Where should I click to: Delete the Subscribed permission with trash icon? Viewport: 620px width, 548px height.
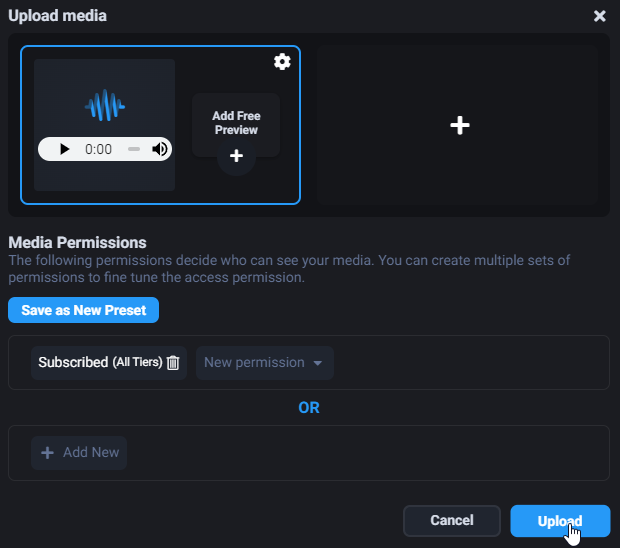click(x=173, y=363)
